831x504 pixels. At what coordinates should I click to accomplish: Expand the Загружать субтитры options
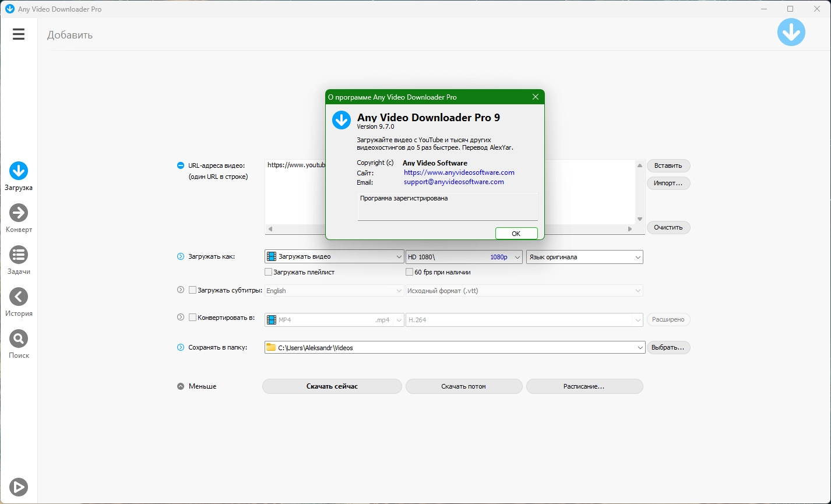(x=181, y=290)
